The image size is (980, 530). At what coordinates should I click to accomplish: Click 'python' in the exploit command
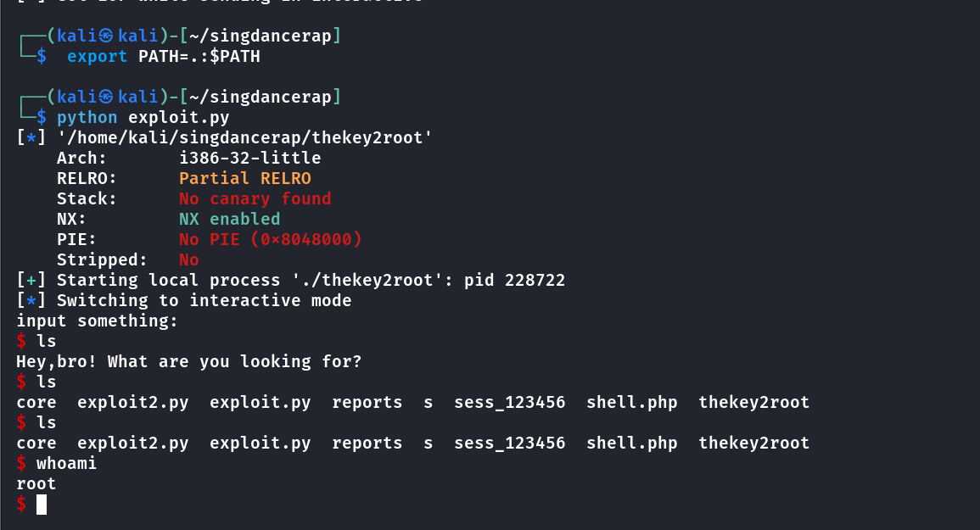87,118
